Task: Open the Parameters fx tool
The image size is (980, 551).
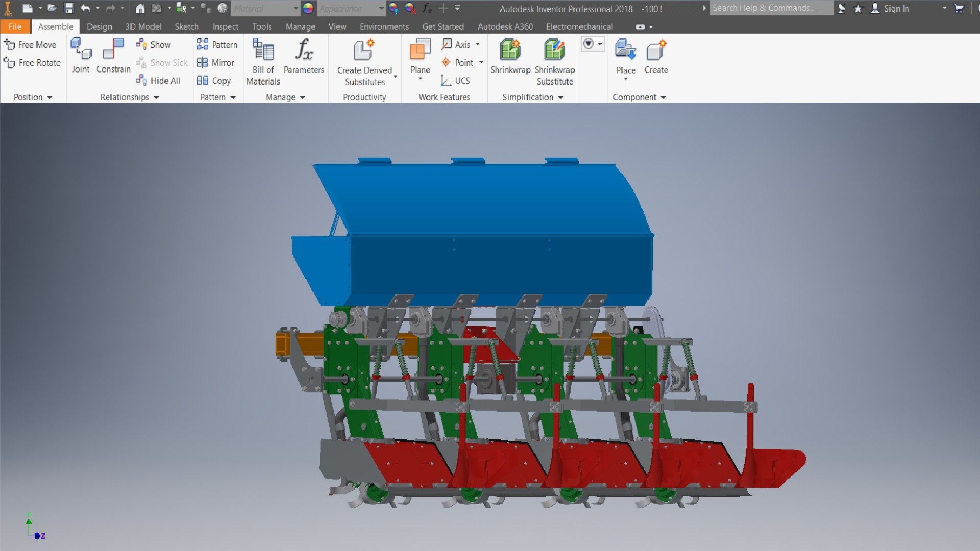Action: (x=304, y=56)
